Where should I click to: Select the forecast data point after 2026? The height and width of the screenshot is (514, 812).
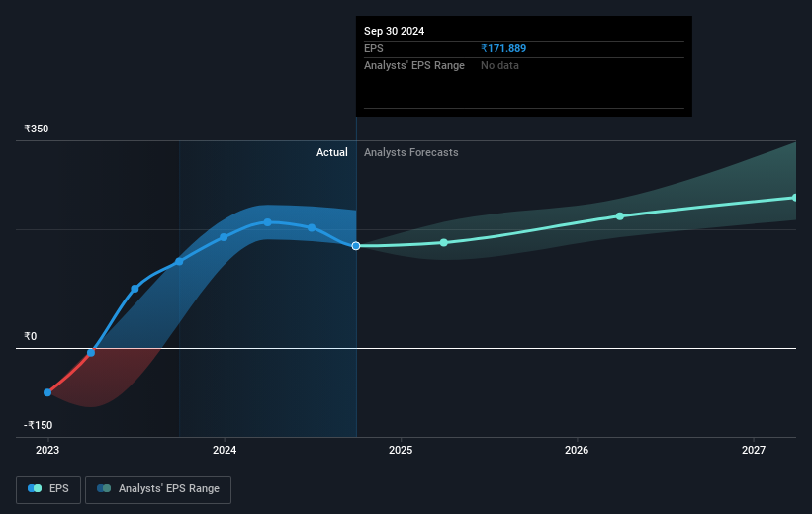[620, 215]
